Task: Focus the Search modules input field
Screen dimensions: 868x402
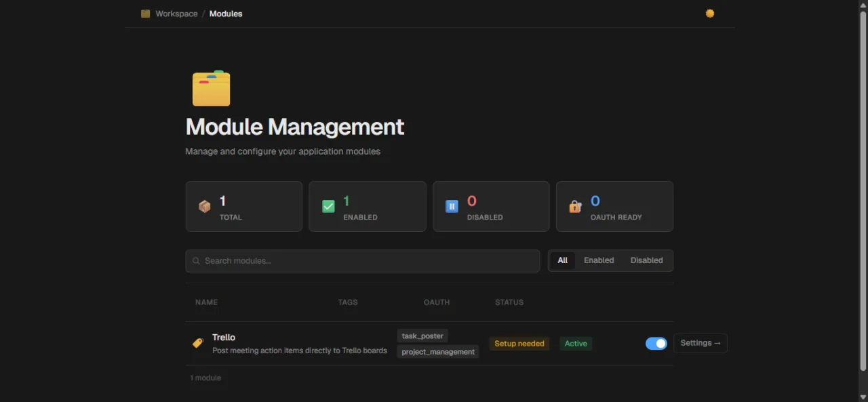Action: [363, 261]
